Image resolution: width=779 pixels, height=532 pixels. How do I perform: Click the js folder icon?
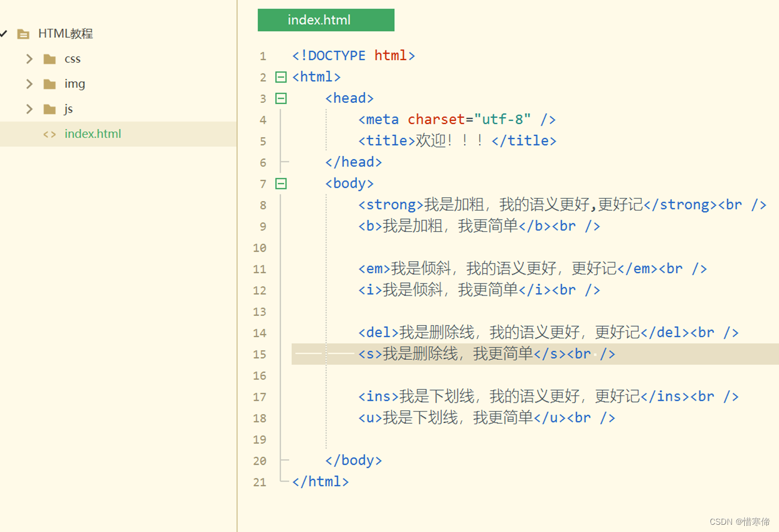coord(50,110)
